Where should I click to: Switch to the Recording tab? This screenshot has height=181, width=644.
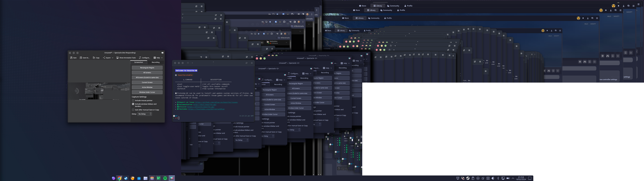[x=155, y=62]
